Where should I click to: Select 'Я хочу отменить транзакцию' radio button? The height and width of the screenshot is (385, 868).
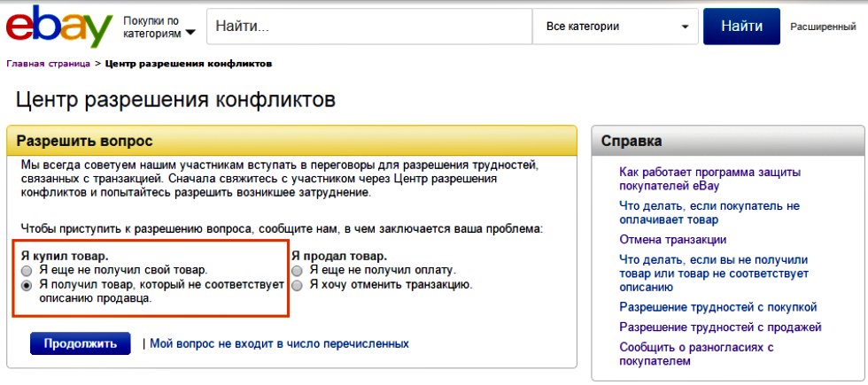tap(298, 286)
